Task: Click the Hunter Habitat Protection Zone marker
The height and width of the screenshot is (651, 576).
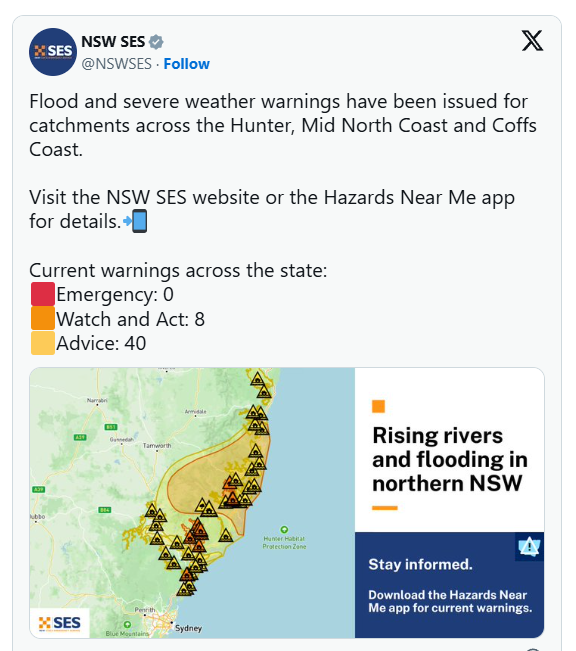Action: [x=284, y=529]
